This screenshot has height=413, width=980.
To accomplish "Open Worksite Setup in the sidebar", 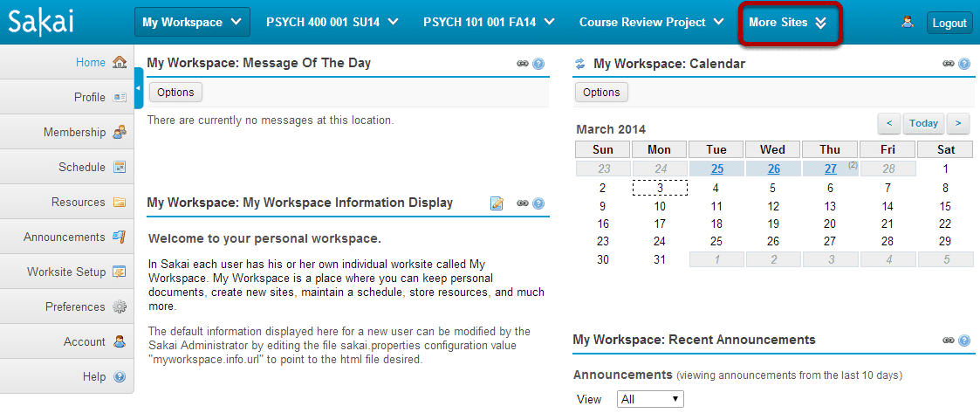I will pos(67,272).
